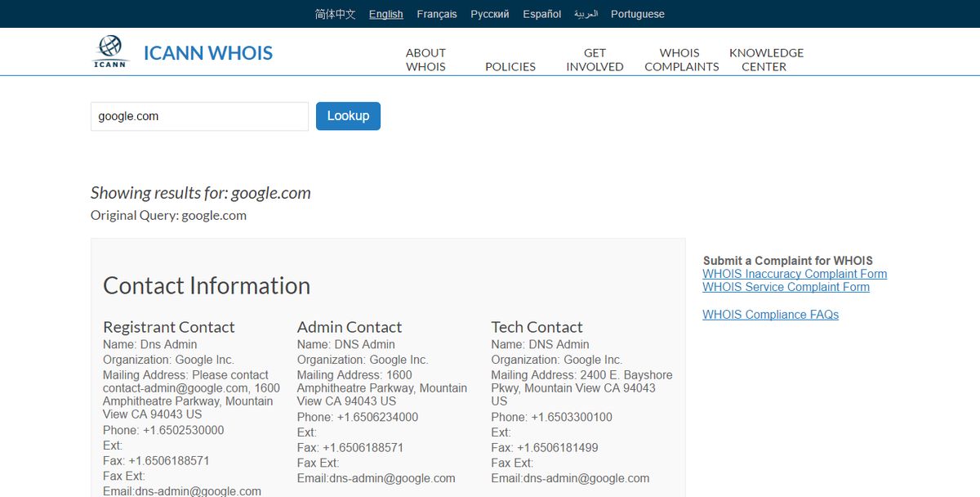Click the ICANN WHOIS site title
This screenshot has width=980, height=497.
[207, 52]
